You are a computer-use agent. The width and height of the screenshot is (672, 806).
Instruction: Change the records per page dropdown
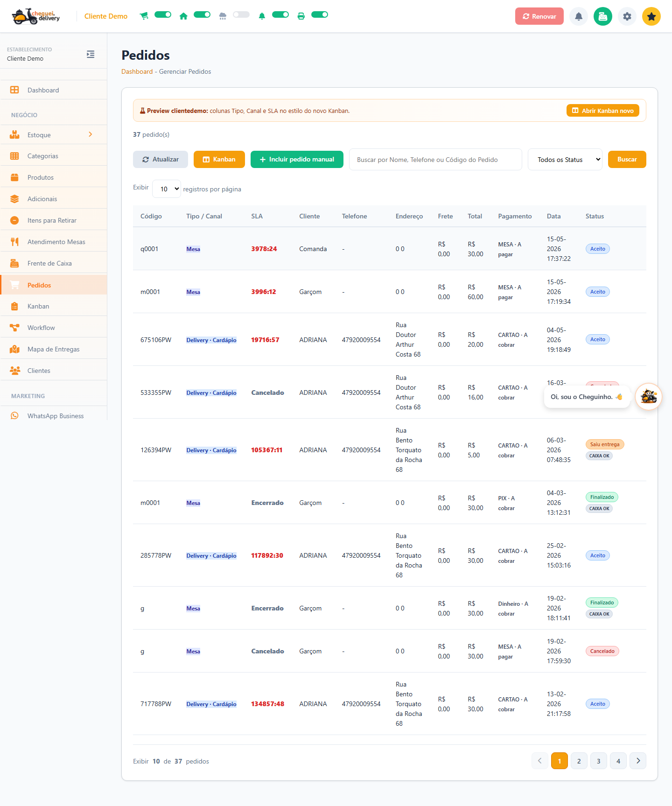[x=167, y=189]
